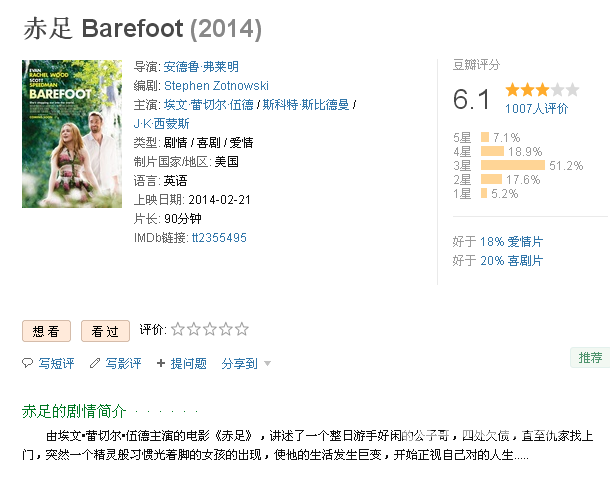Open screenwriter Stephen Zotnowski link
610x478 pixels.
216,86
